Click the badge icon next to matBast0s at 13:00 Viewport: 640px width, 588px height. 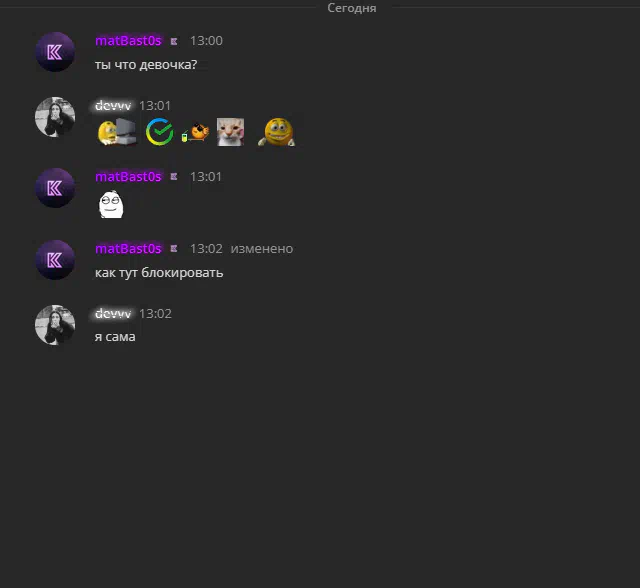[174, 41]
